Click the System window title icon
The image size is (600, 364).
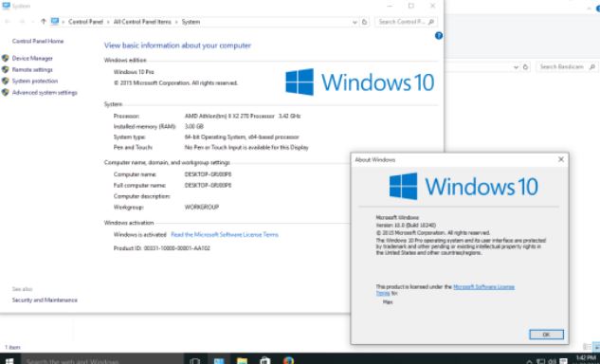(x=6, y=6)
